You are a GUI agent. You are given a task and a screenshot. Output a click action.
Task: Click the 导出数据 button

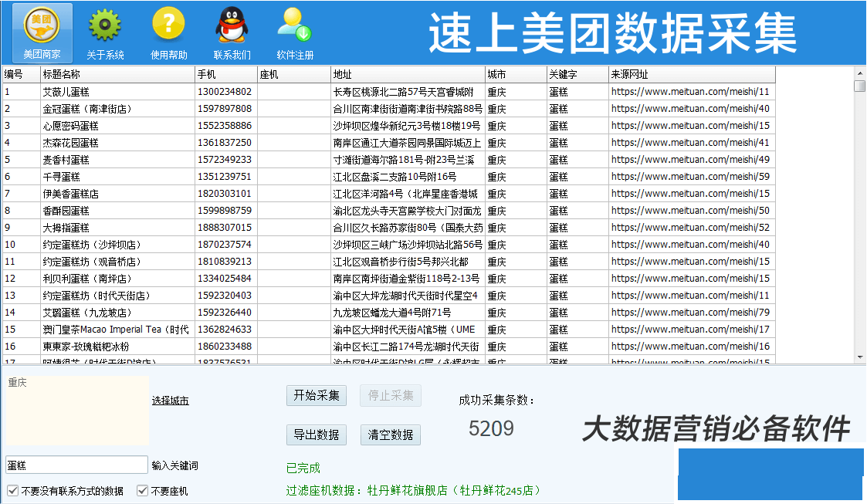pyautogui.click(x=317, y=435)
